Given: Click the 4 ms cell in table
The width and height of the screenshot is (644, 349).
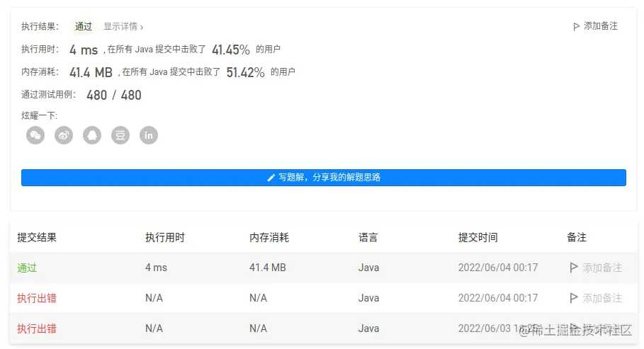Looking at the screenshot, I should tap(156, 268).
